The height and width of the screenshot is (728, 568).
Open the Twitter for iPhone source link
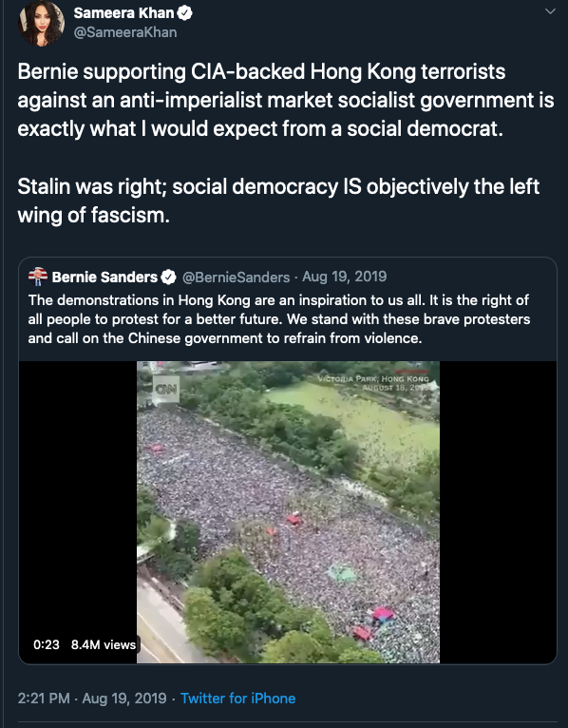click(x=238, y=699)
